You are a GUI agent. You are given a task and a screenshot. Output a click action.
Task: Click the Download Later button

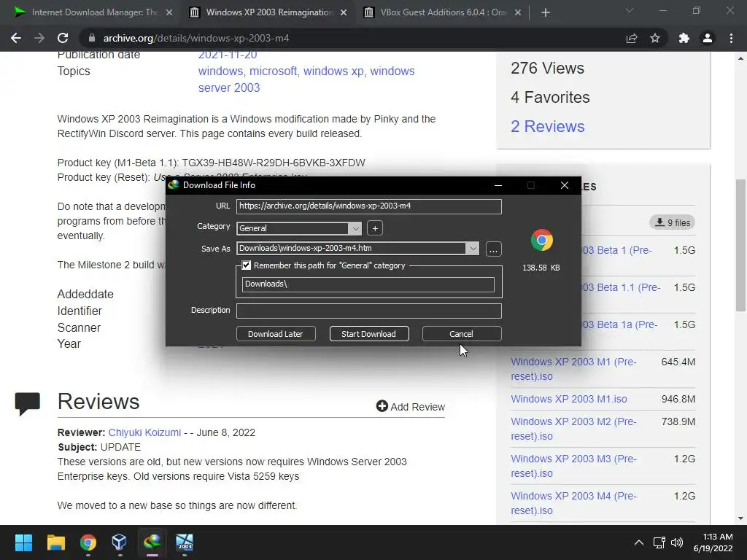coord(275,334)
